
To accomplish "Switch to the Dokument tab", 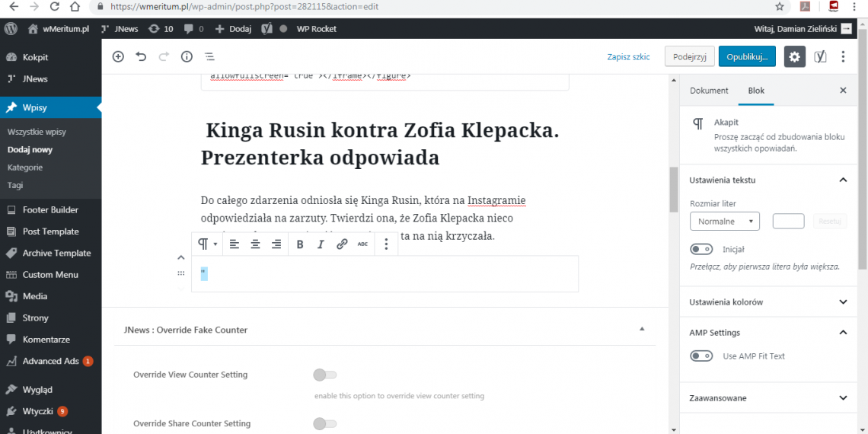I will tap(709, 91).
